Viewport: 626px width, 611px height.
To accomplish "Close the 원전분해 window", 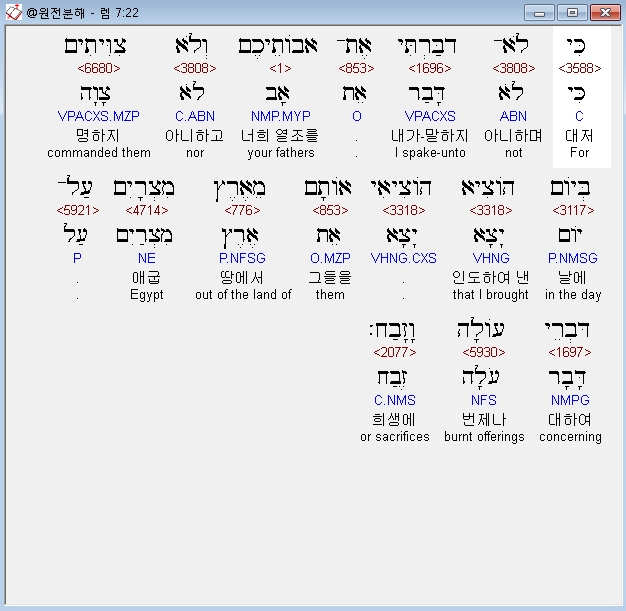I will pos(605,12).
